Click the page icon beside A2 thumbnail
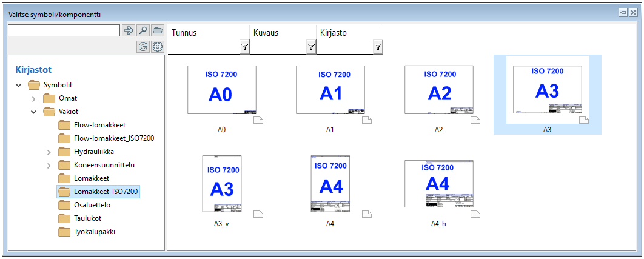The width and height of the screenshot is (644, 259). coord(475,120)
